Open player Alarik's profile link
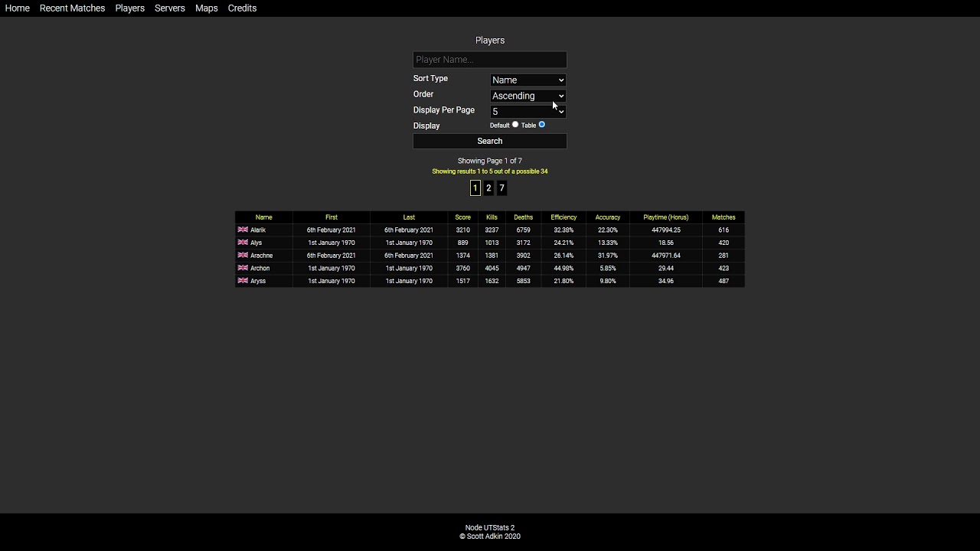Viewport: 980px width, 551px height. [258, 230]
